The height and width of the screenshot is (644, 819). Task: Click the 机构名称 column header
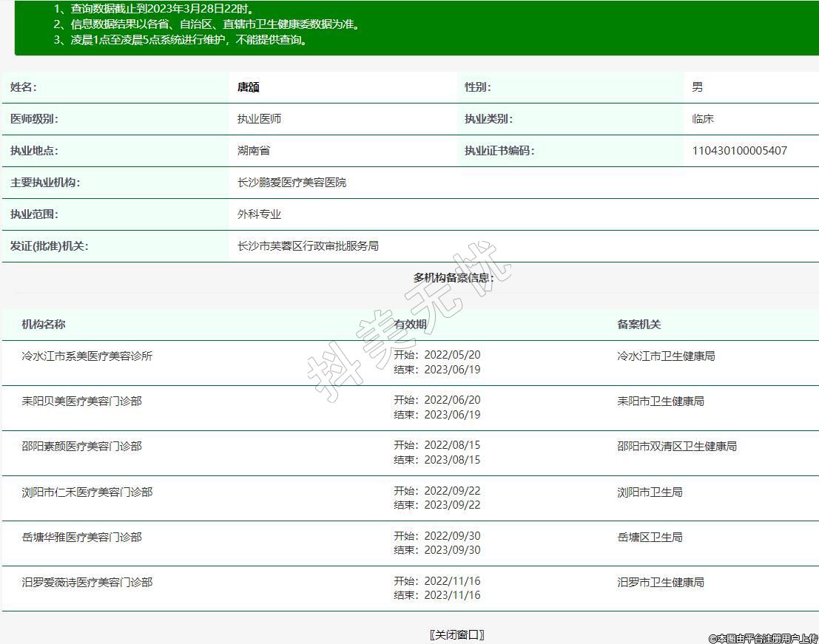44,325
